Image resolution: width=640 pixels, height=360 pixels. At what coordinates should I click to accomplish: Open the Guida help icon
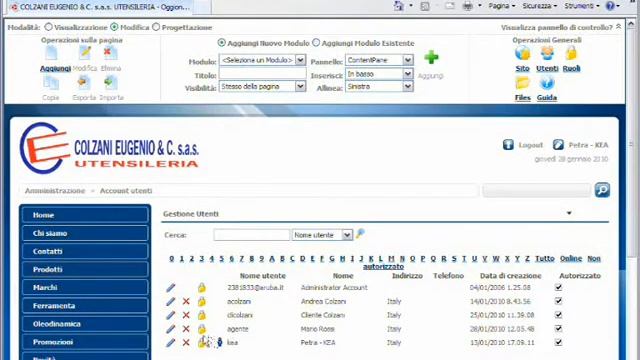(x=547, y=83)
